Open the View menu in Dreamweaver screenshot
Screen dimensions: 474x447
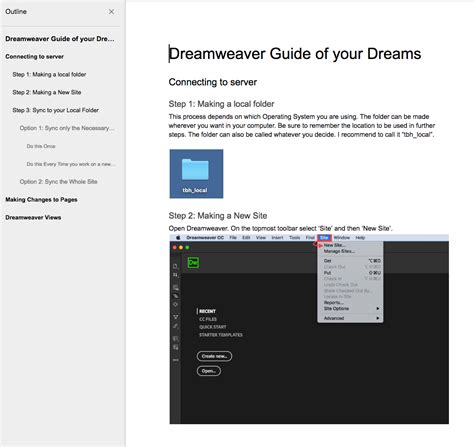point(261,238)
